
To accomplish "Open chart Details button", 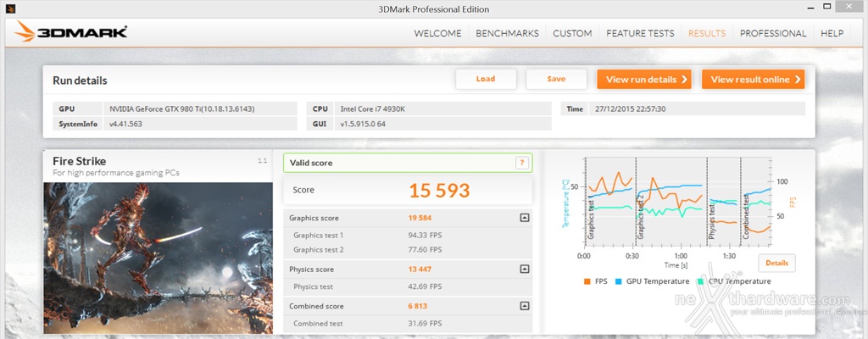I will [776, 263].
